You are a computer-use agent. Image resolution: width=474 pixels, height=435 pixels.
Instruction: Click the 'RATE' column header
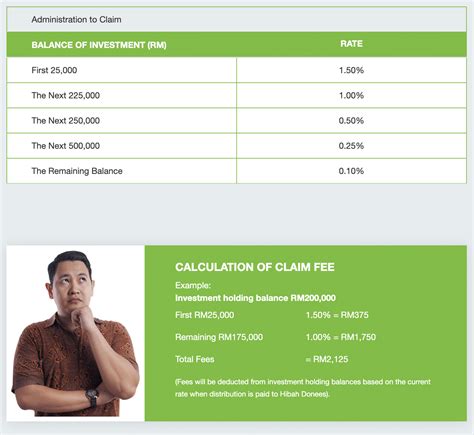point(351,44)
